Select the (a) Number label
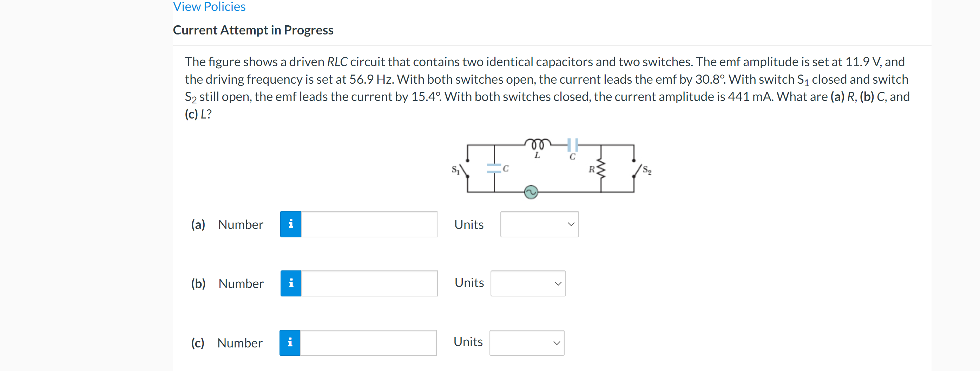 pyautogui.click(x=240, y=224)
